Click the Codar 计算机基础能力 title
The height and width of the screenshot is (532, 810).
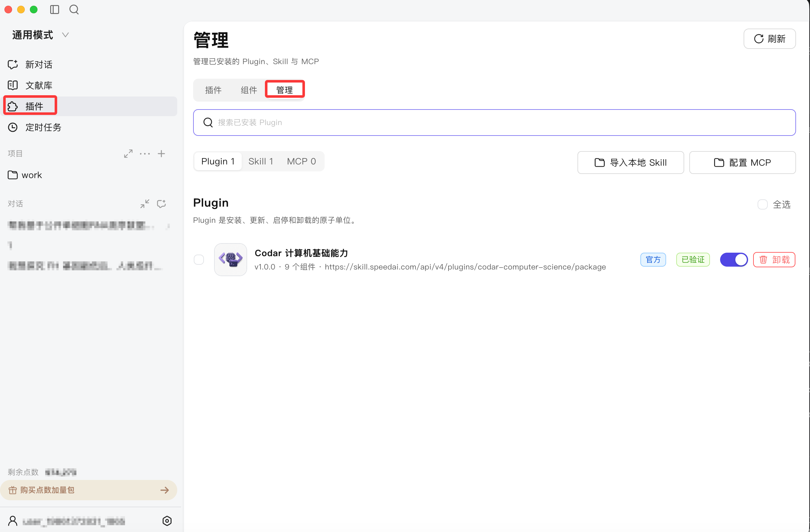coord(301,253)
